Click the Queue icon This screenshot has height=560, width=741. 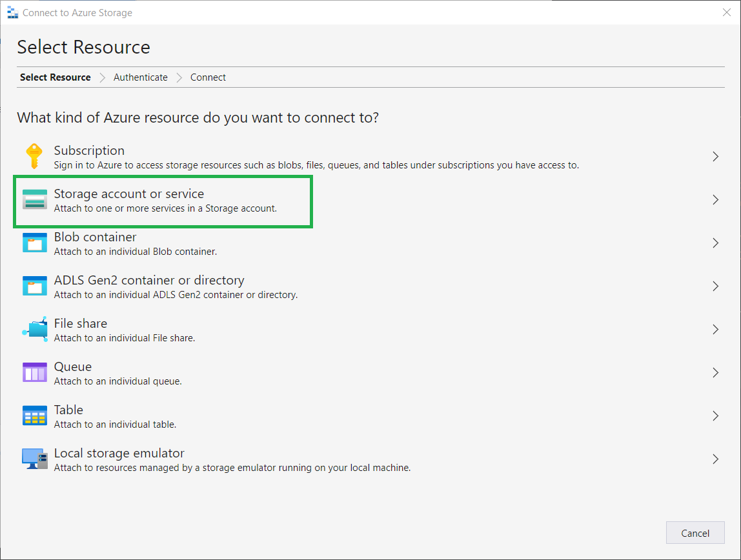coord(34,372)
